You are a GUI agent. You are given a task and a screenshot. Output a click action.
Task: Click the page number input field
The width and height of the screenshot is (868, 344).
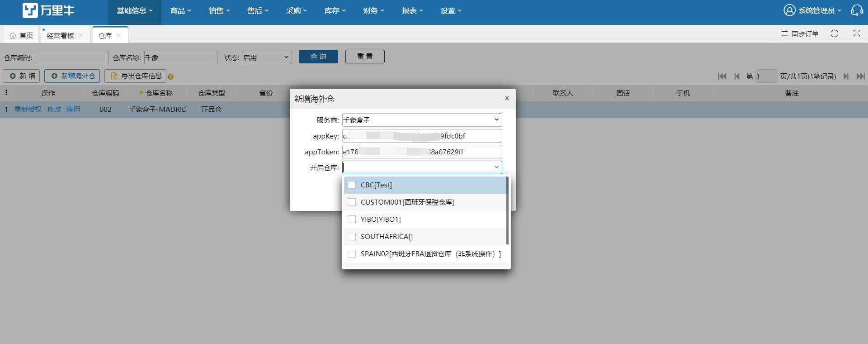(766, 76)
